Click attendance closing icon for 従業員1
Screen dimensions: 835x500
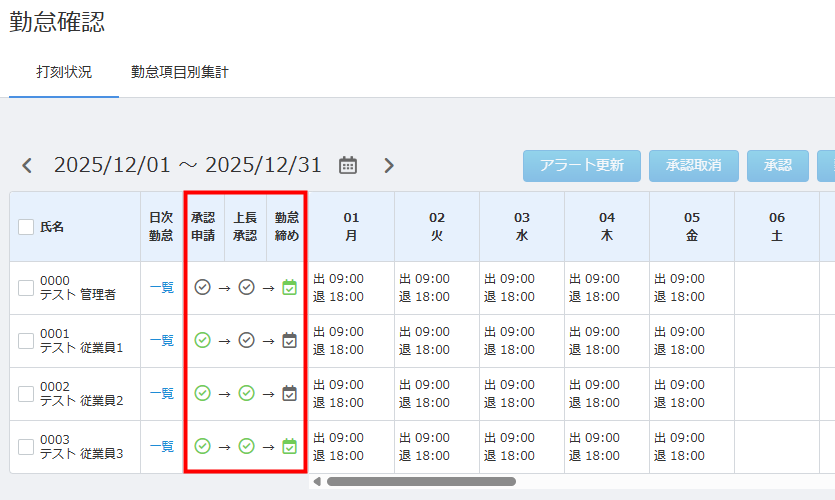pyautogui.click(x=289, y=341)
